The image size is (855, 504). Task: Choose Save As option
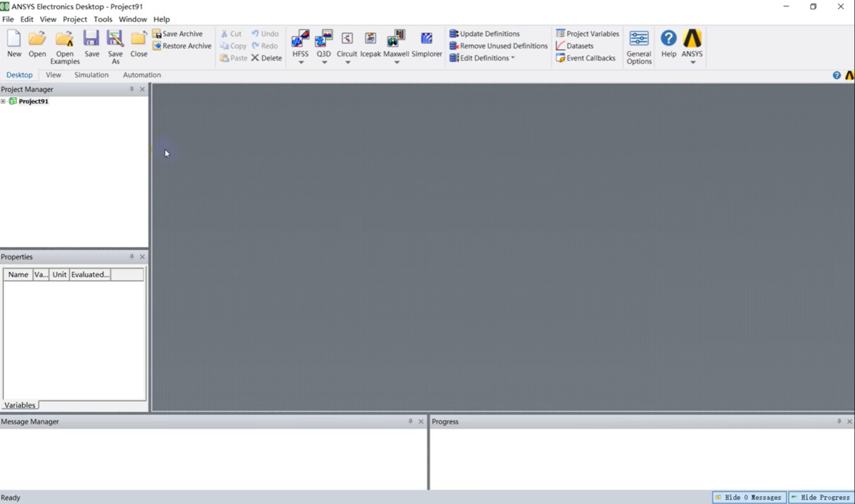point(115,48)
